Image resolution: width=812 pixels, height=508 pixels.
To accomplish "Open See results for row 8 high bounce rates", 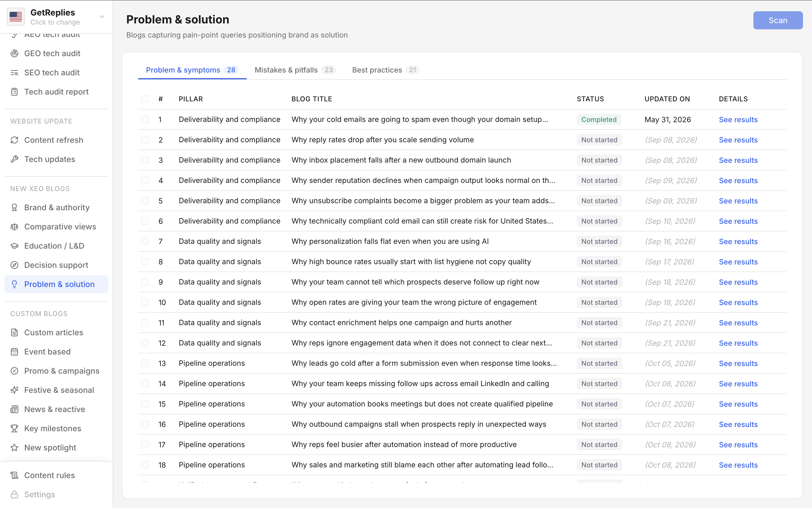I will pyautogui.click(x=738, y=262).
